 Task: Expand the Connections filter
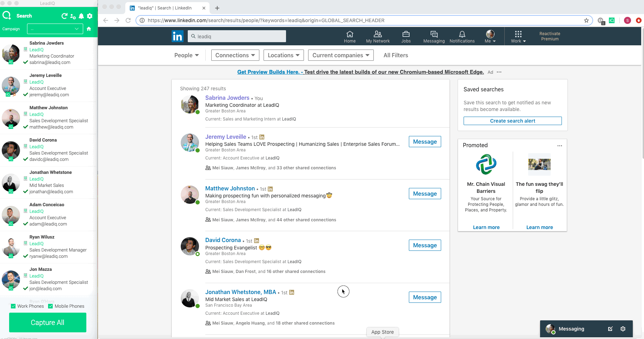[235, 55]
